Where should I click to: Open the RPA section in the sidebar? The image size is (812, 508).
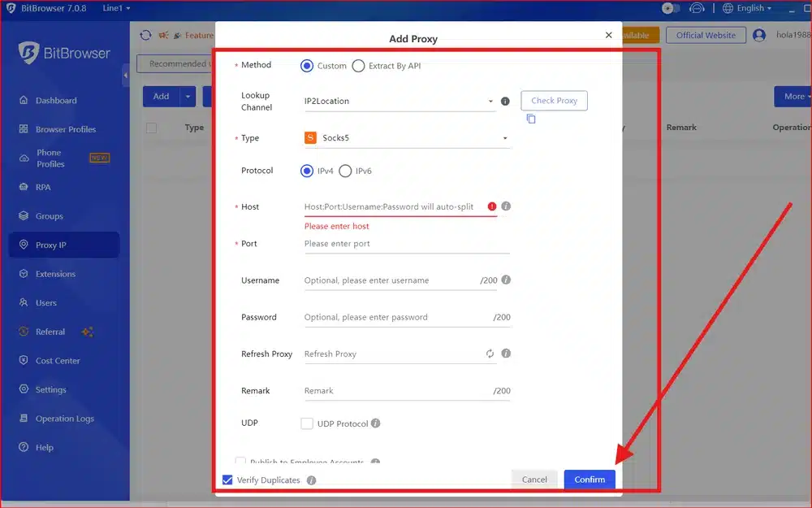48,187
